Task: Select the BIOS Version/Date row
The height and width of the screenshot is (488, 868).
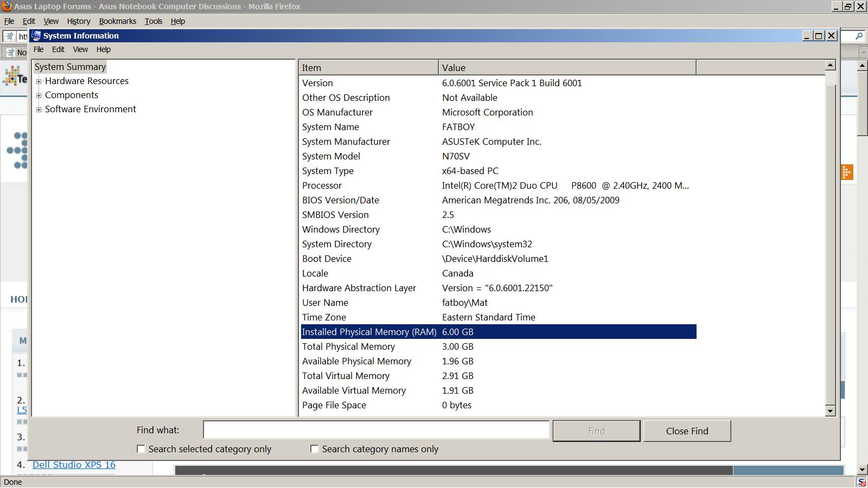Action: click(499, 200)
